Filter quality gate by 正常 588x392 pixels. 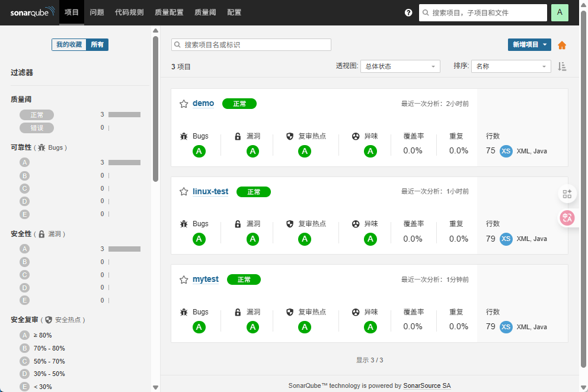(37, 115)
